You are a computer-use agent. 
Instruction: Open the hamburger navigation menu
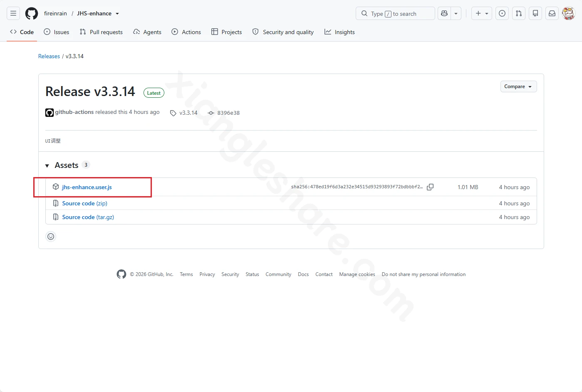(x=13, y=13)
